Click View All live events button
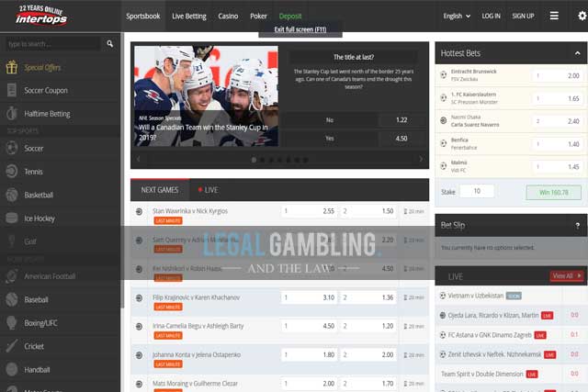 [566, 275]
